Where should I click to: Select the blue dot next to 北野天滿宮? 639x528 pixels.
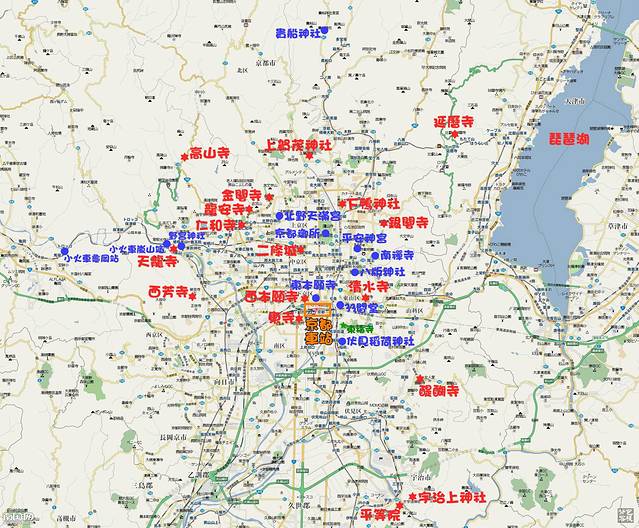pos(280,216)
